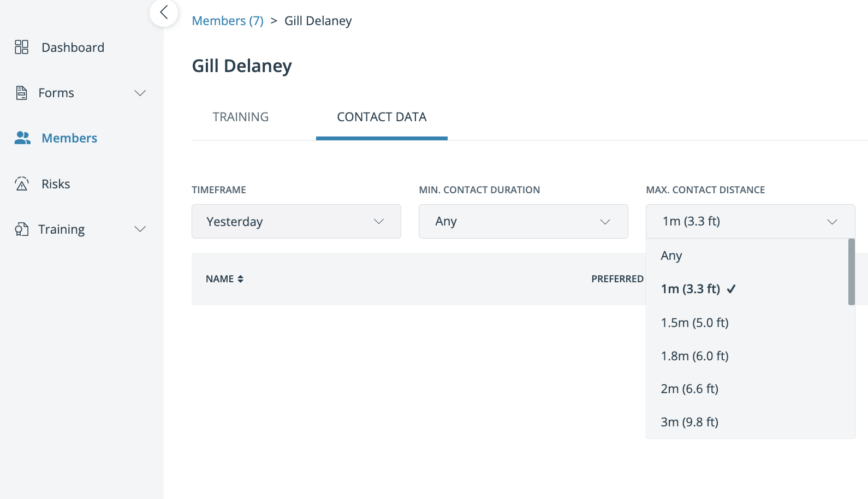Screen dimensions: 868x499
Task: Expand the Forms submenu chevron
Action: [x=140, y=93]
